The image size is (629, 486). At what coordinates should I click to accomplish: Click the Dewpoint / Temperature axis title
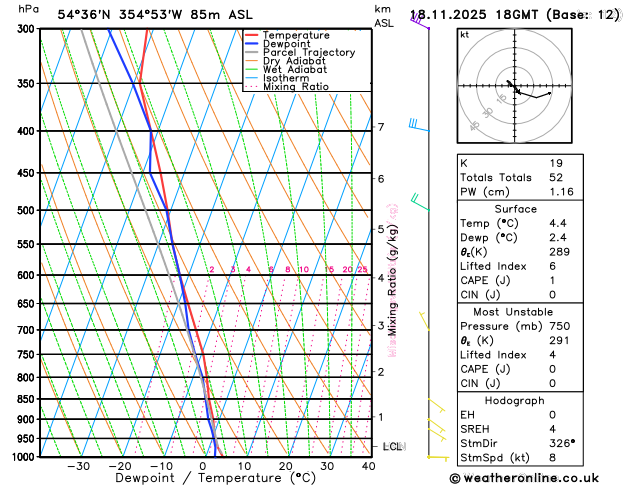[215, 478]
